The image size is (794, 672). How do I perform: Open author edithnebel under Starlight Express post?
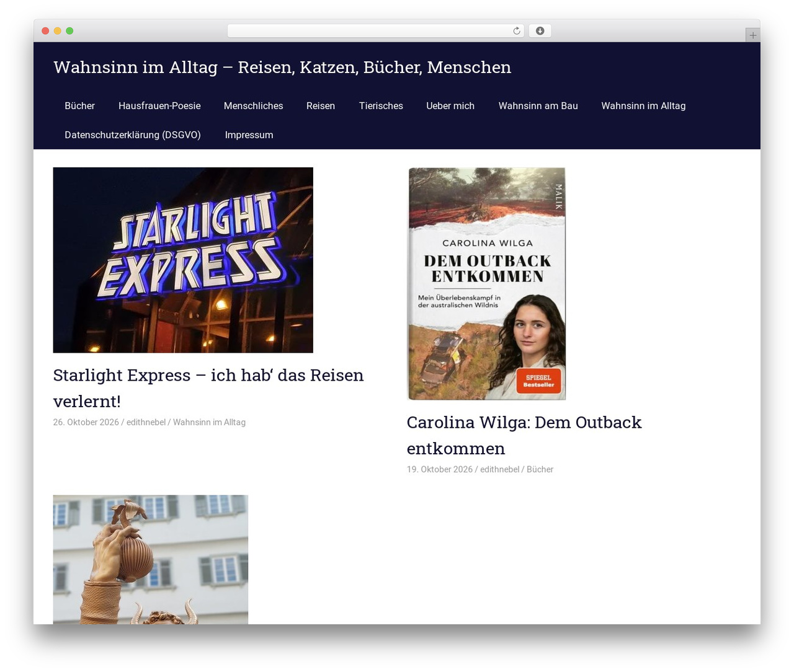146,422
